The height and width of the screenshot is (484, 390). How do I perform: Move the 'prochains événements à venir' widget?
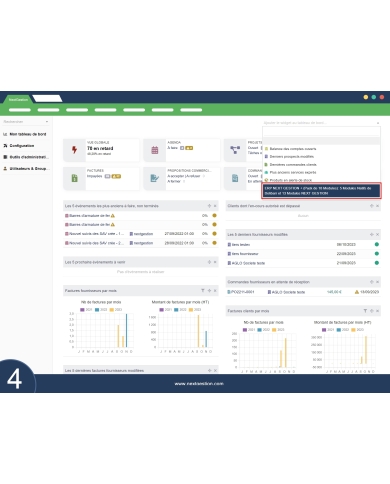pyautogui.click(x=209, y=262)
